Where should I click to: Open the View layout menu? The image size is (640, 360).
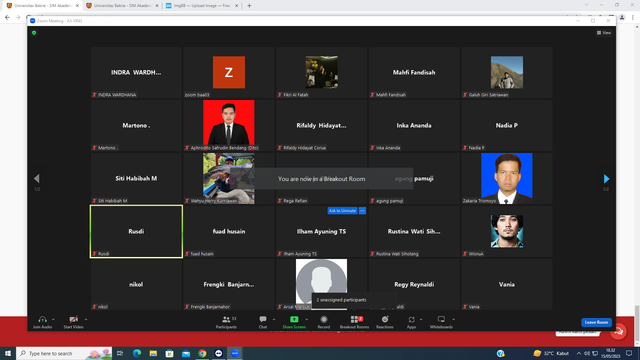pyautogui.click(x=604, y=33)
